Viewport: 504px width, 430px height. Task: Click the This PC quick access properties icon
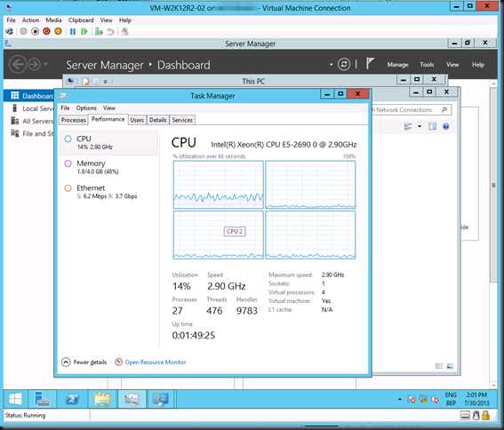86,82
